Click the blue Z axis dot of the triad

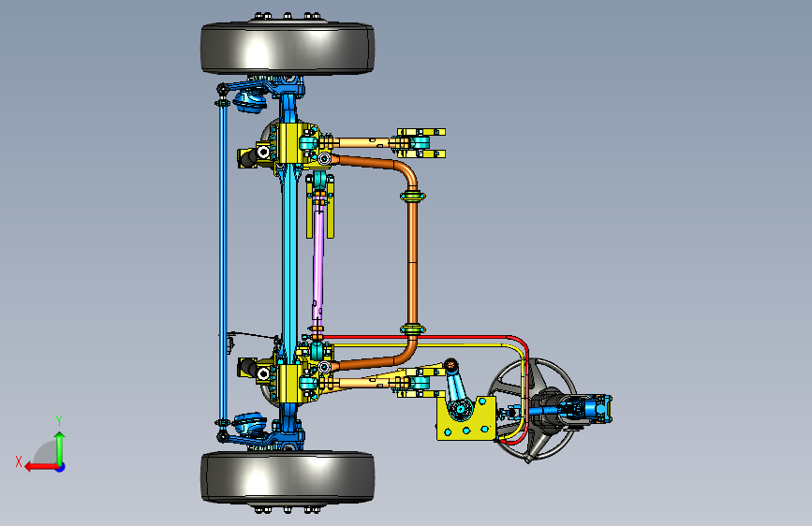click(61, 467)
